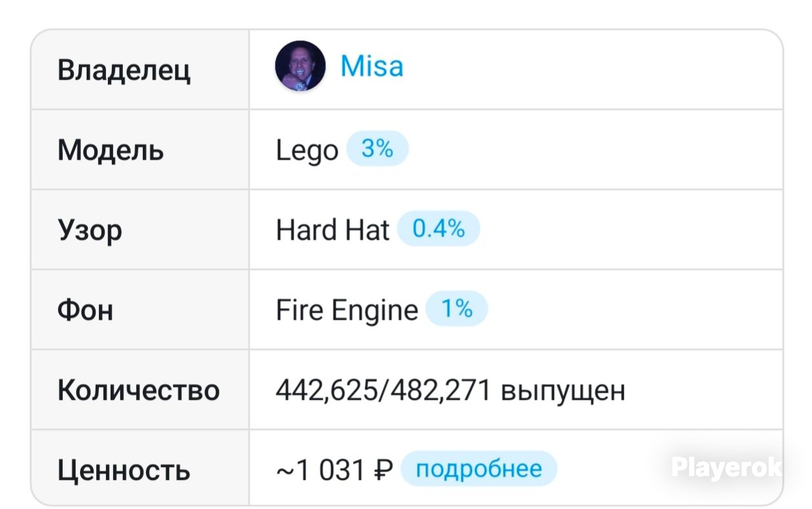Tap the ruble currency symbol
The height and width of the screenshot is (509, 812).
tap(383, 471)
